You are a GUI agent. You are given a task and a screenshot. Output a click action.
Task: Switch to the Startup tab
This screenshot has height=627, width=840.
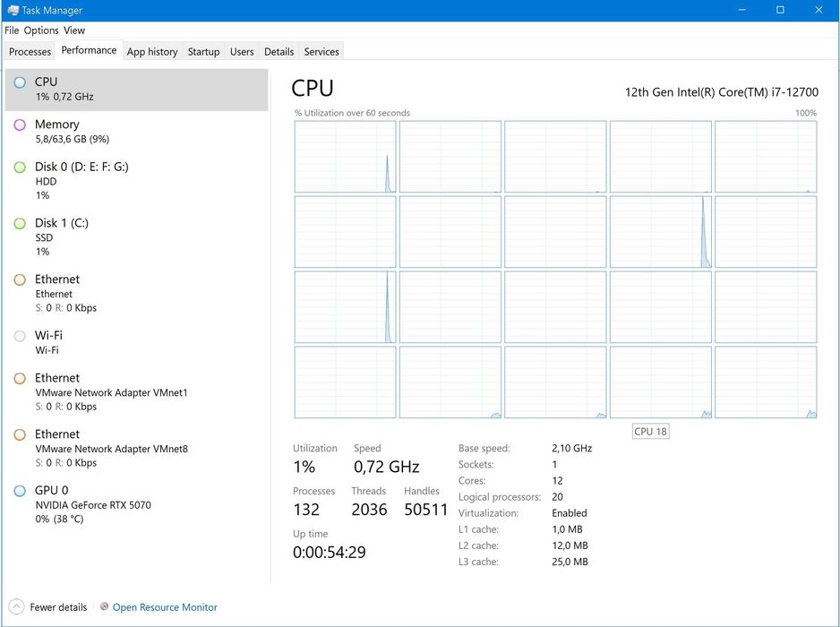click(203, 52)
